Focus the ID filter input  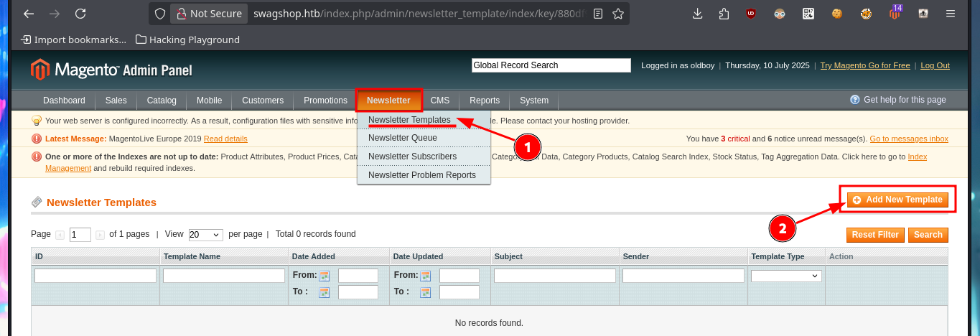click(x=95, y=276)
